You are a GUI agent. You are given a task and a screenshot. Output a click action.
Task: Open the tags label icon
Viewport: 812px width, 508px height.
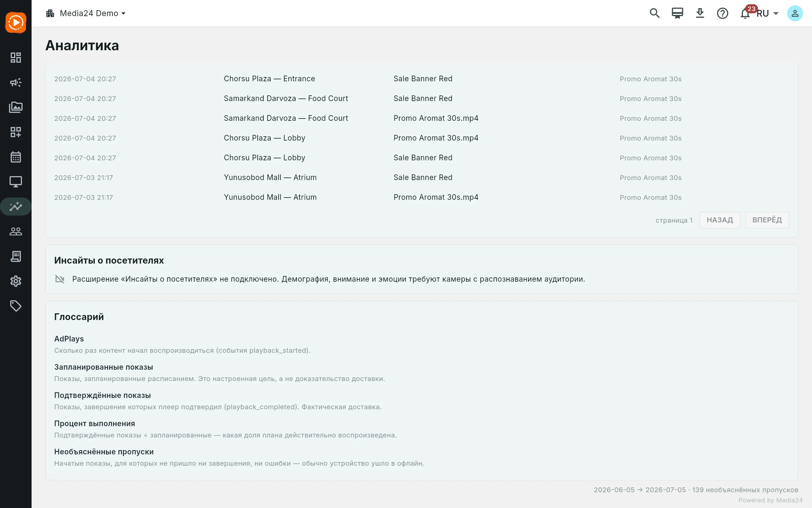click(x=16, y=306)
